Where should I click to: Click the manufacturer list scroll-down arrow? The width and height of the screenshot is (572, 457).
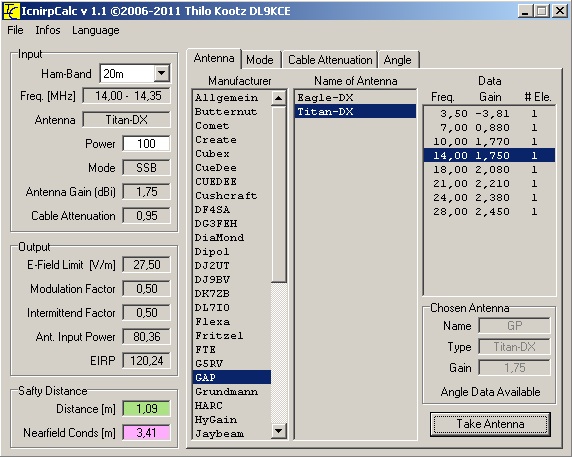[278, 431]
